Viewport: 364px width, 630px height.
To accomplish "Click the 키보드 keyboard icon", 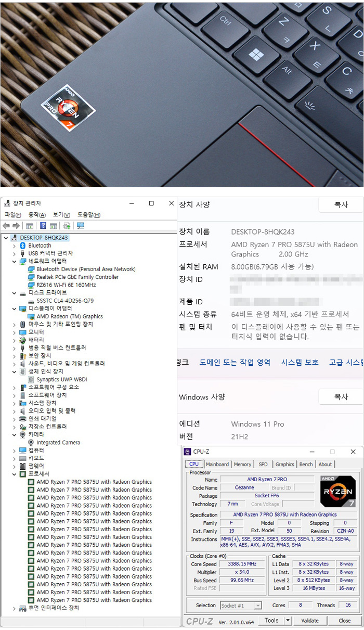I will (23, 458).
